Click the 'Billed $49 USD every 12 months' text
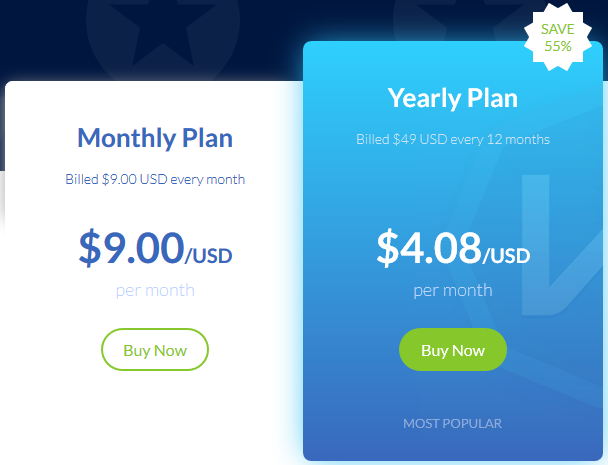Image resolution: width=608 pixels, height=465 pixels. click(x=453, y=139)
